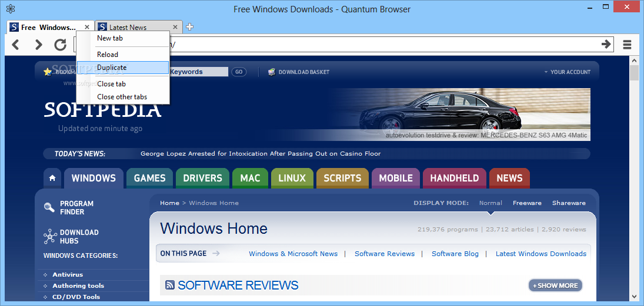Open the Software Blog link
The height and width of the screenshot is (306, 644).
[455, 254]
